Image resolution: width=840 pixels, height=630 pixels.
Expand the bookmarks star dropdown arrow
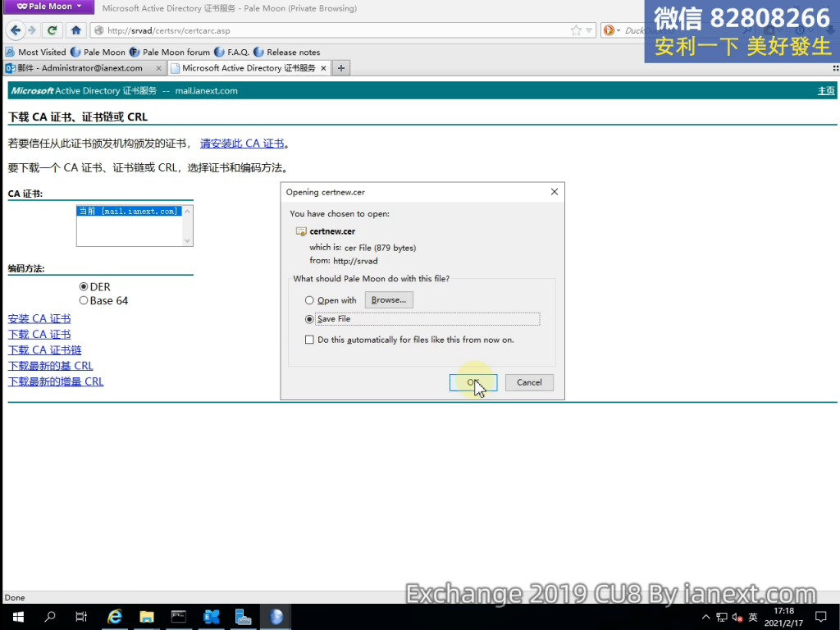[590, 30]
